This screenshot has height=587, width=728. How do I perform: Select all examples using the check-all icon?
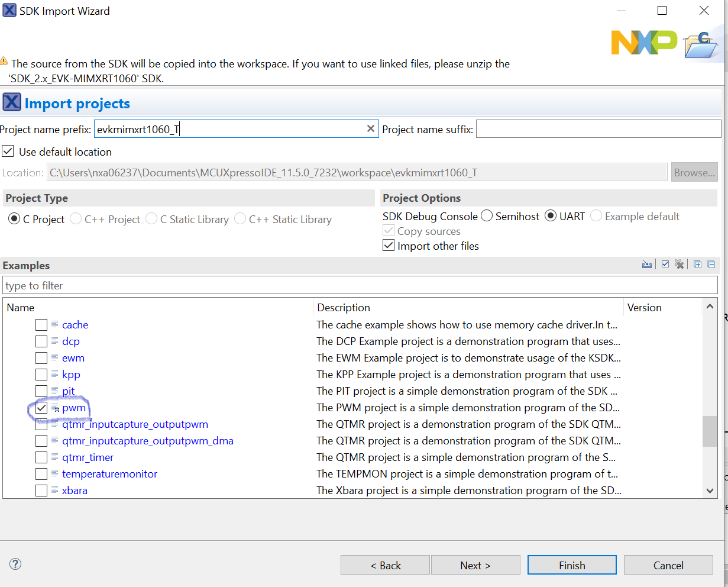tap(665, 265)
